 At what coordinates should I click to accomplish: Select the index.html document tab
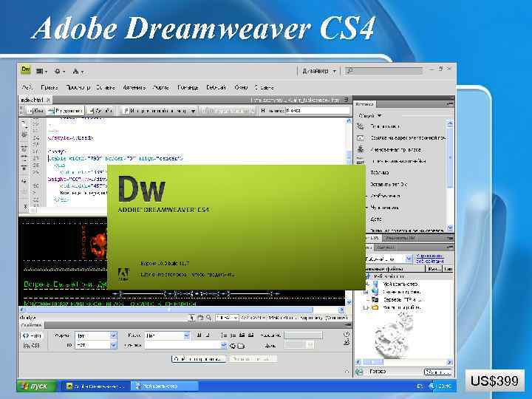[x=35, y=100]
